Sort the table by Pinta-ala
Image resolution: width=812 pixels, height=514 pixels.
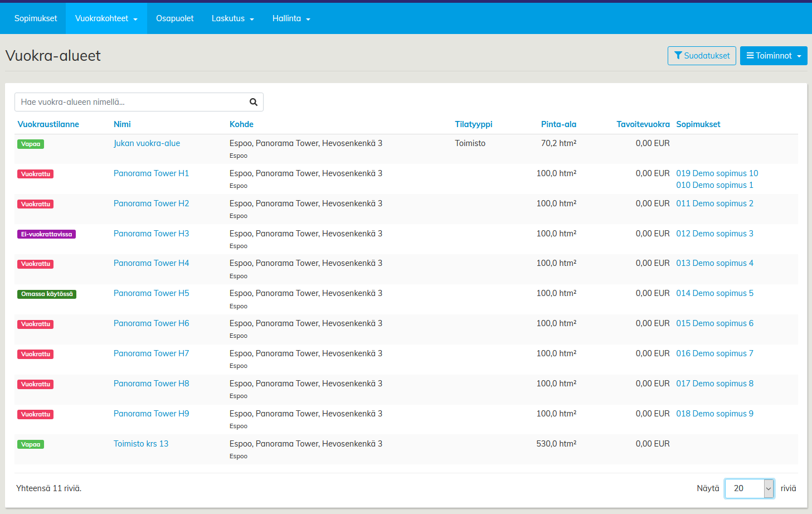click(x=558, y=124)
